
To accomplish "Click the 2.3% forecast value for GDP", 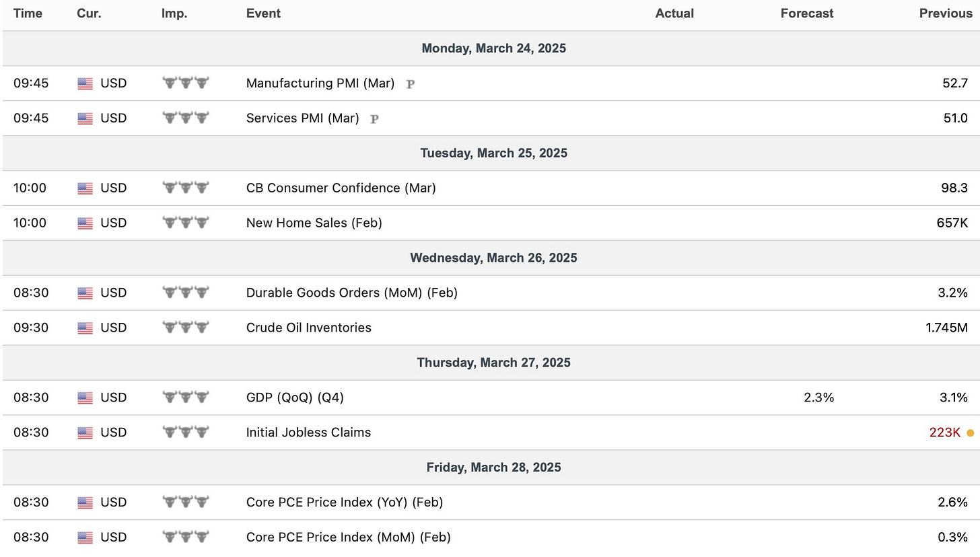I will tap(819, 398).
